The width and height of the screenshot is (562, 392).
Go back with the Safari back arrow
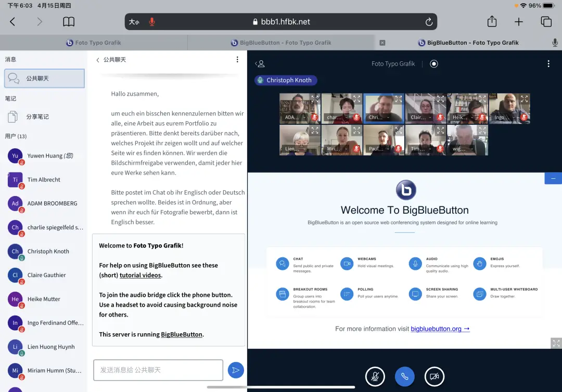point(12,22)
